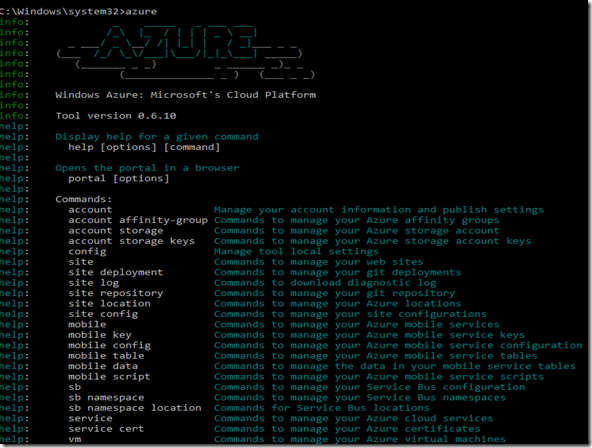Click 'Commands to manage your Azure cloud services'
Image resolution: width=592 pixels, height=448 pixels.
pyautogui.click(x=353, y=419)
